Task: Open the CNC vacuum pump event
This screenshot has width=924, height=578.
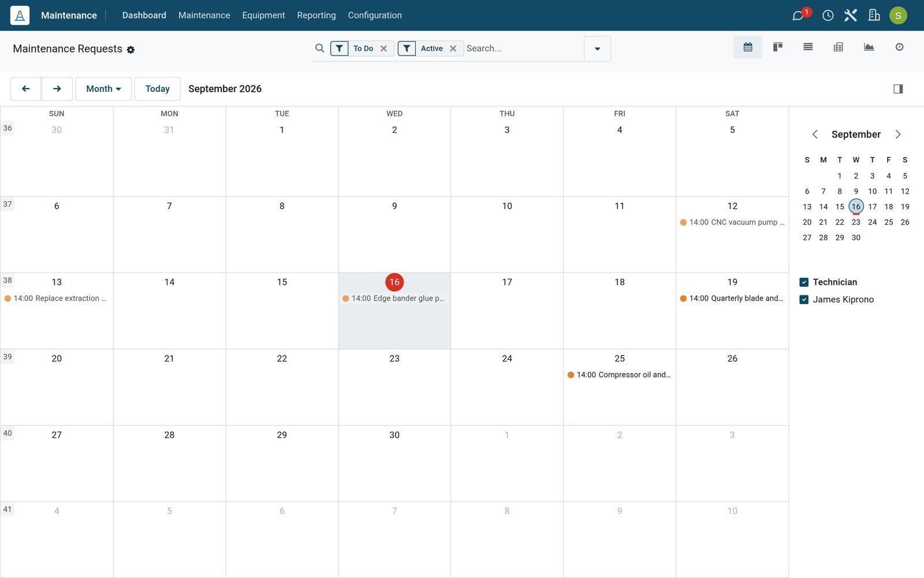Action: point(732,223)
